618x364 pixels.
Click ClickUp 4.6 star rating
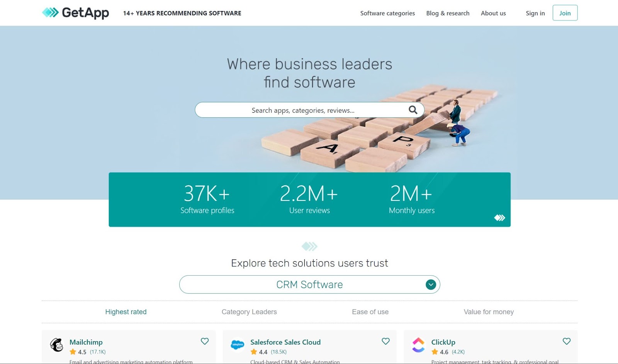(440, 352)
